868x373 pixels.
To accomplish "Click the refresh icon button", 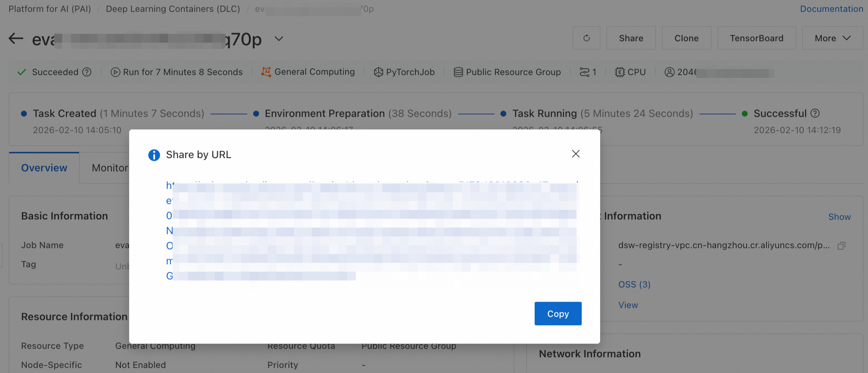I will point(587,38).
